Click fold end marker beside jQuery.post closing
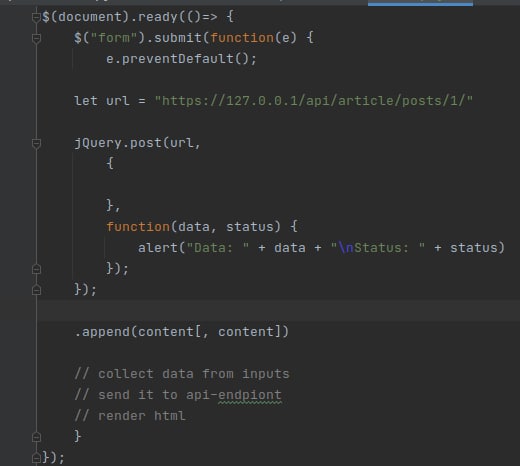 tap(36, 290)
